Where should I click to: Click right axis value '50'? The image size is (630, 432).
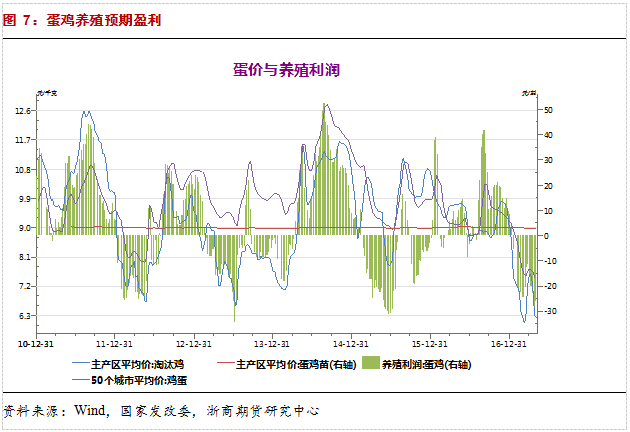tap(548, 110)
